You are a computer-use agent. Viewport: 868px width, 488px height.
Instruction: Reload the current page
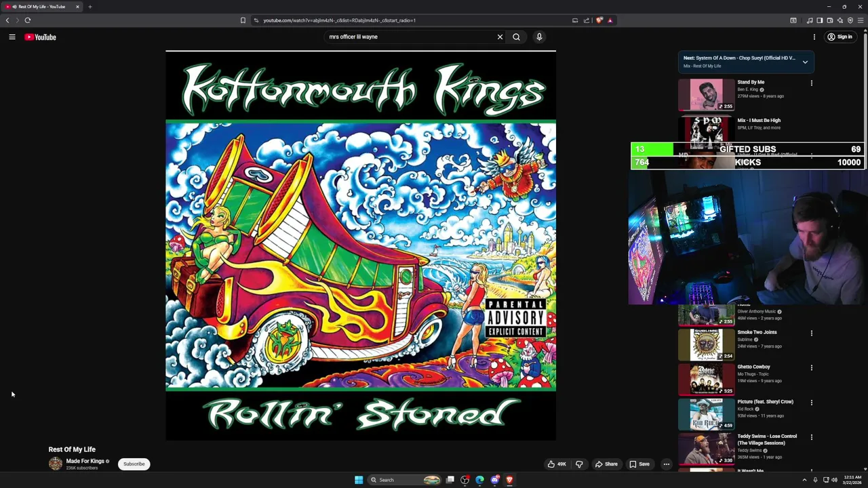[x=28, y=20]
